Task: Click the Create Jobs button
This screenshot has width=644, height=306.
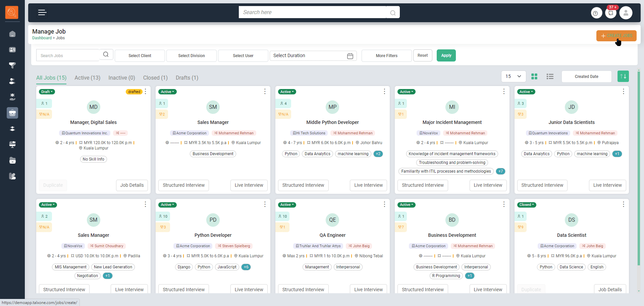Action: pos(616,36)
